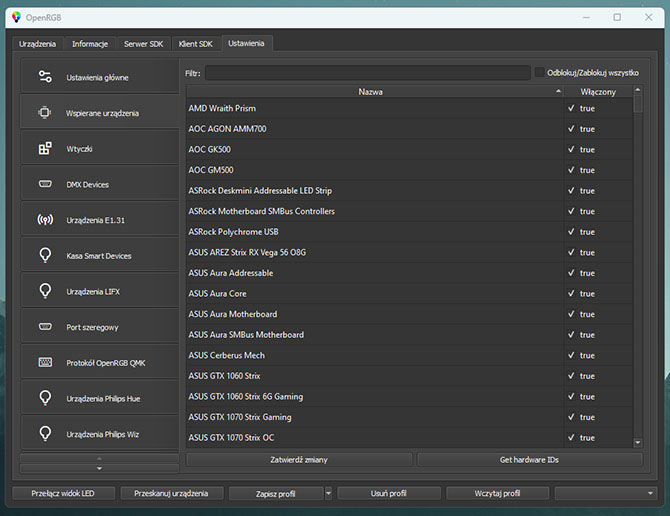Open the Klient SDK tab
Image resolution: width=670 pixels, height=516 pixels.
(x=196, y=44)
